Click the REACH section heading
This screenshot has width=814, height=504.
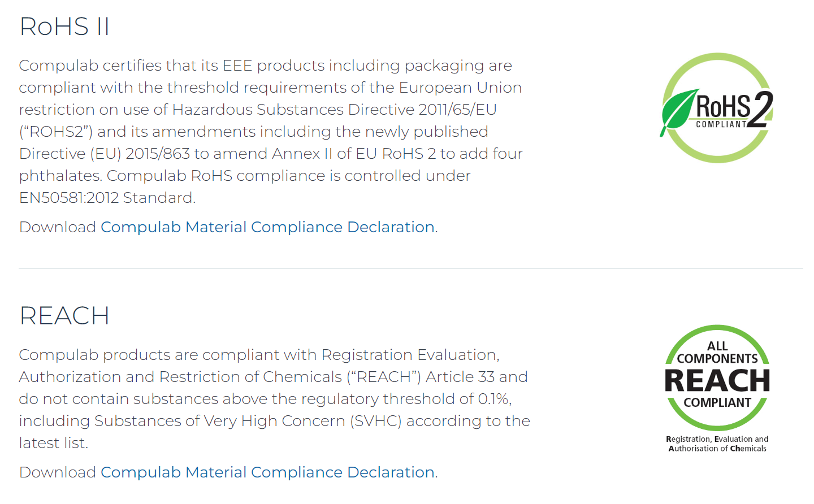64,316
